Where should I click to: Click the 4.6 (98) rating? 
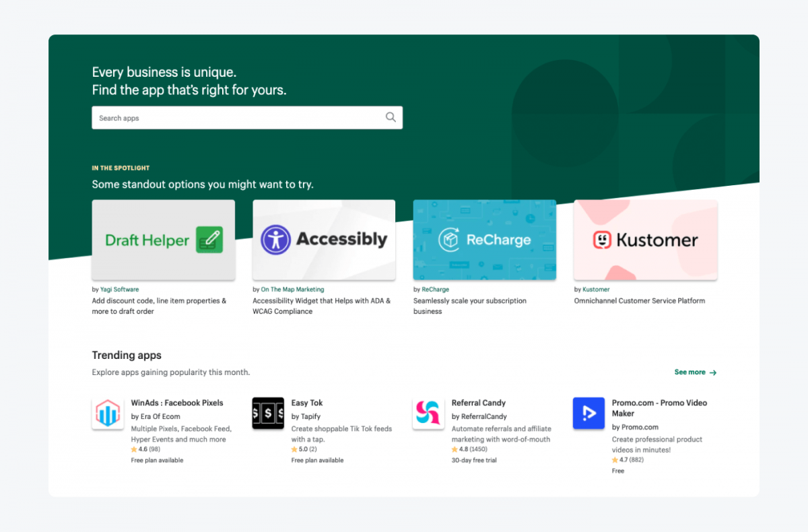(145, 449)
